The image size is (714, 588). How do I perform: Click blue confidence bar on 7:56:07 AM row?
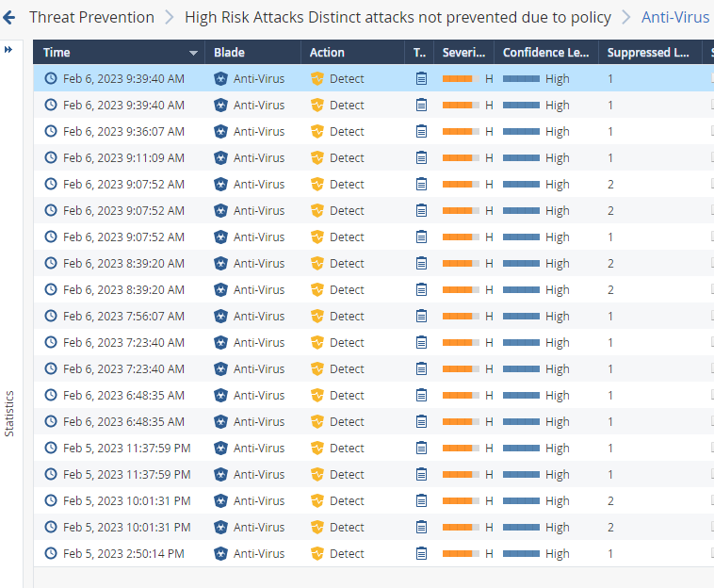521,317
